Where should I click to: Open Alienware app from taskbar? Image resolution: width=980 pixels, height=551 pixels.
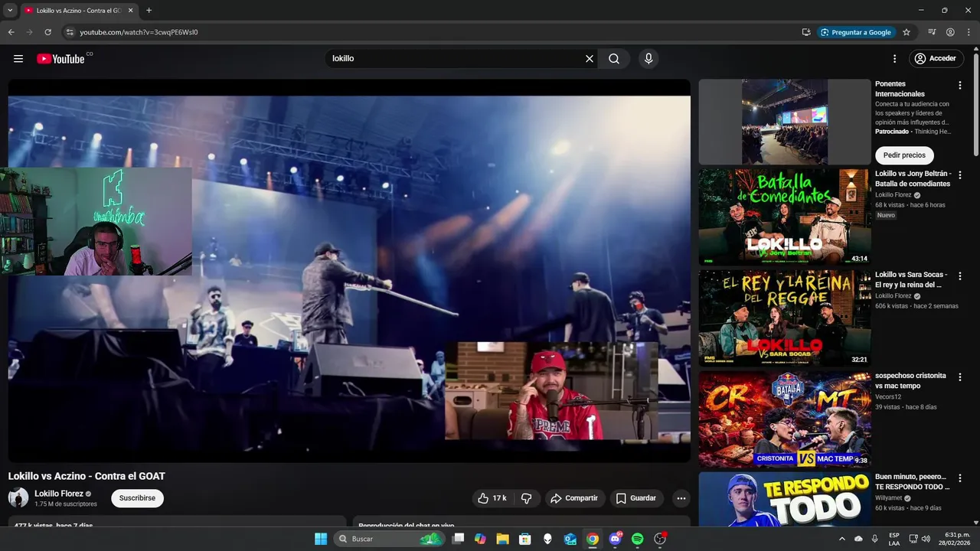tap(547, 539)
